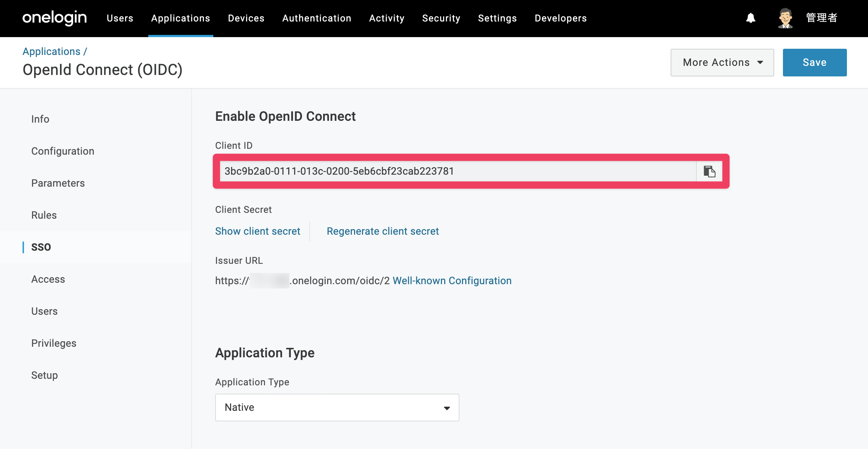The width and height of the screenshot is (868, 449).
Task: Copy the Client ID to clipboard
Action: click(709, 171)
